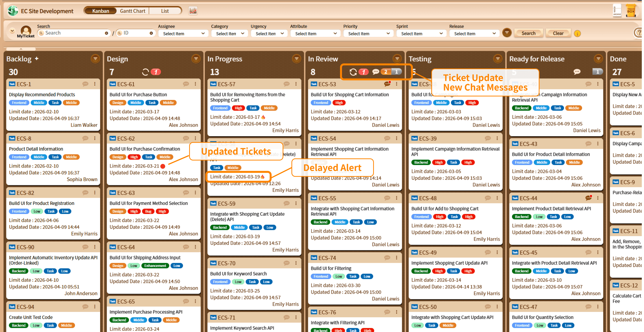Toggle Design column updated tickets indicator
The image size is (644, 332).
click(145, 72)
